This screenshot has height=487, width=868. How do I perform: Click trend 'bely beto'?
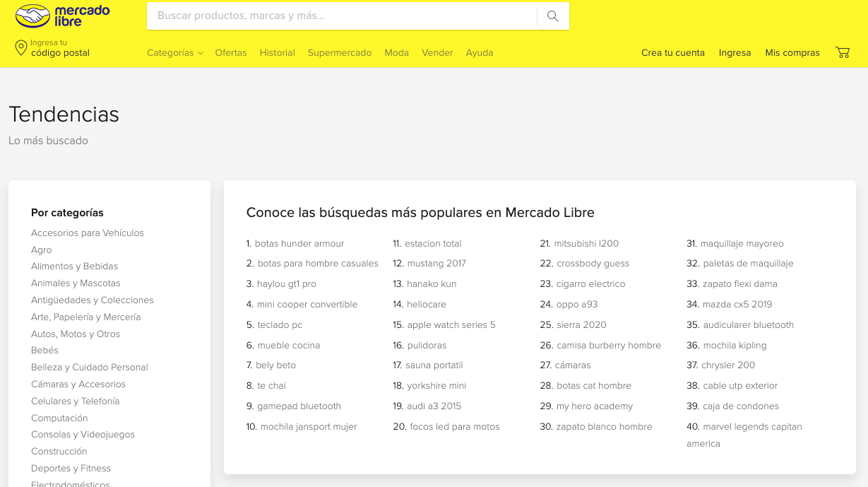click(x=276, y=365)
